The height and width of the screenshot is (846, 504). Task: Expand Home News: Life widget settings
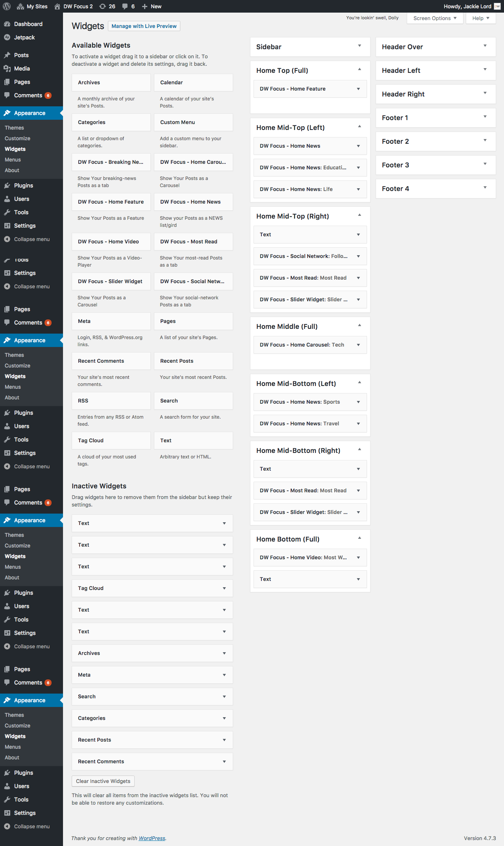[x=358, y=189]
